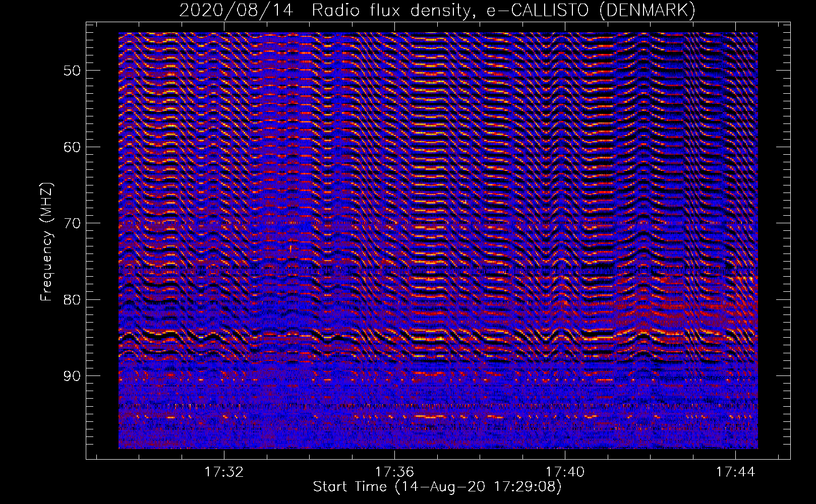Click the time tick label 17:32

[x=224, y=472]
